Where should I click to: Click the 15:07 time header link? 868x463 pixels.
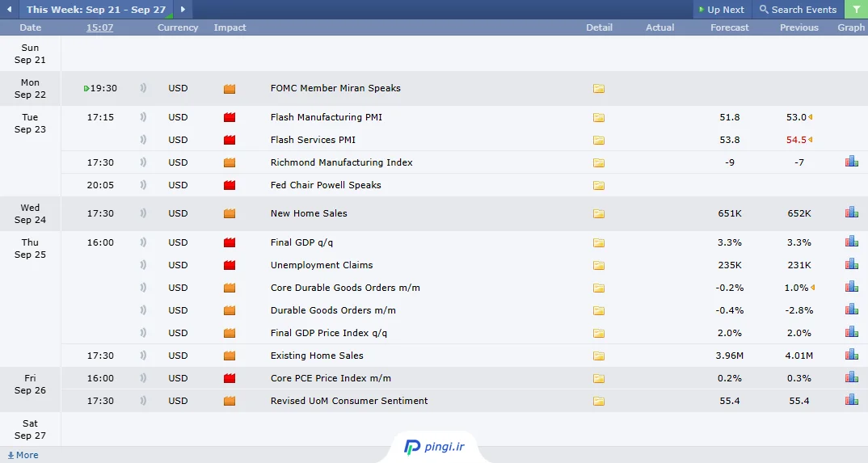100,27
